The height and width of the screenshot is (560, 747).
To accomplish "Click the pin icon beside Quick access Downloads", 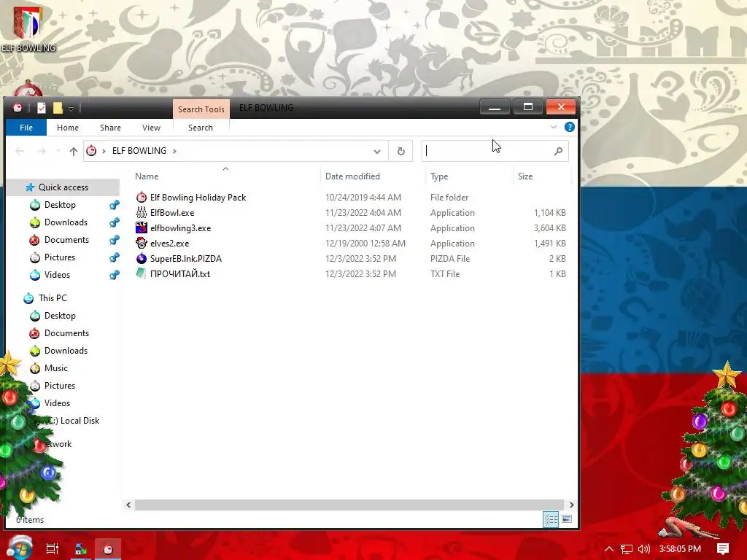I will click(115, 223).
